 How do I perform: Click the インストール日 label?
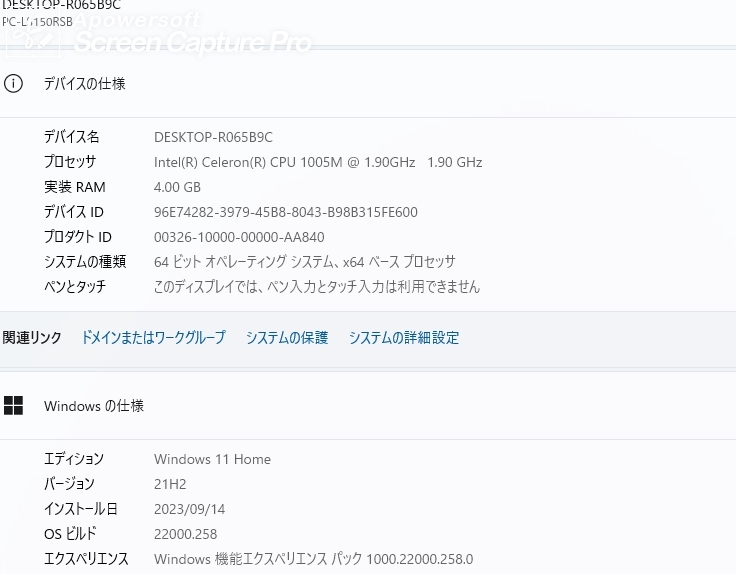80,509
